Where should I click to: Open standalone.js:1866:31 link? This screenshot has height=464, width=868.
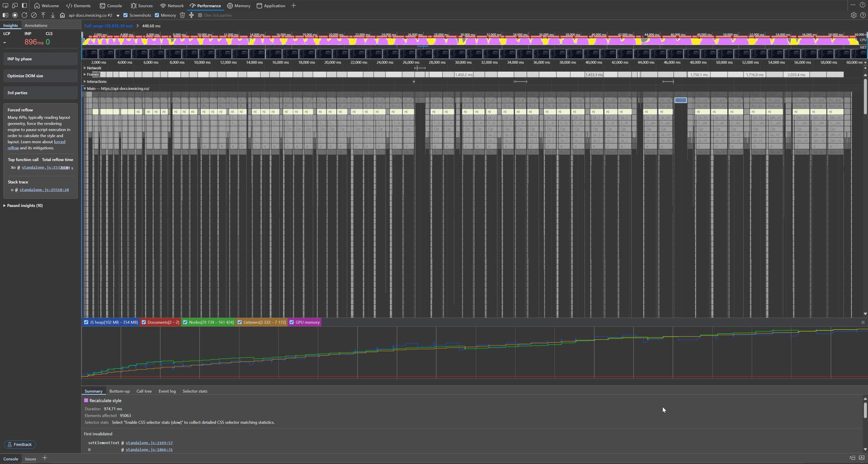tap(149, 450)
